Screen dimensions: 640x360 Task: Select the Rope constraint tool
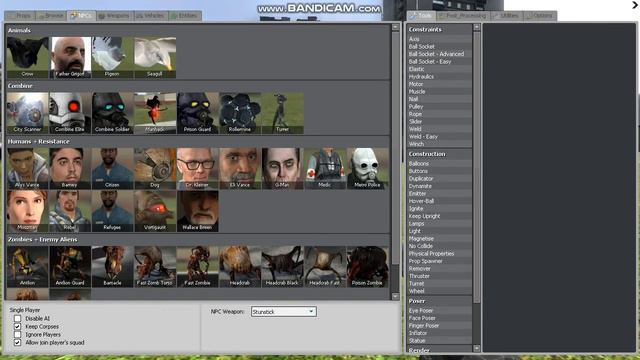(x=440, y=114)
